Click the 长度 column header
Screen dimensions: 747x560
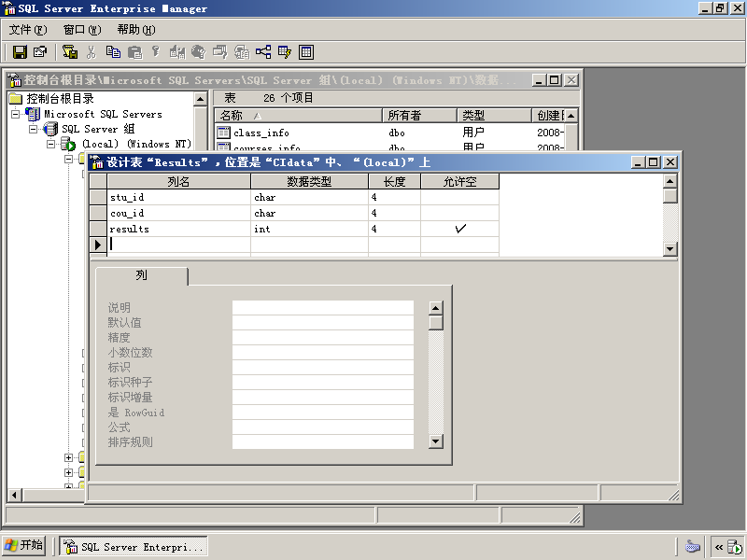[394, 181]
